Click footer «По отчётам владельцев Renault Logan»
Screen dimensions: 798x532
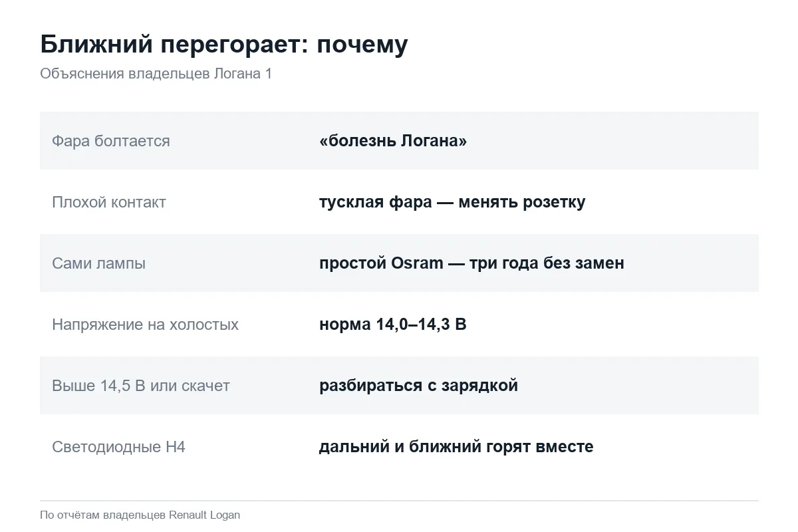[140, 515]
